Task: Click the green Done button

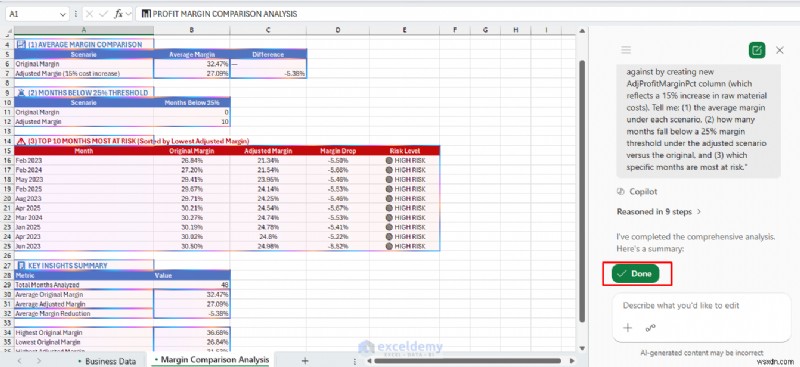Action: pyautogui.click(x=636, y=274)
